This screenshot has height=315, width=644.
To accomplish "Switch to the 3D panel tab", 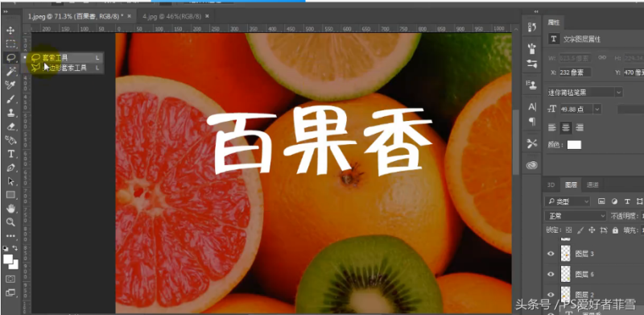I will coord(551,185).
